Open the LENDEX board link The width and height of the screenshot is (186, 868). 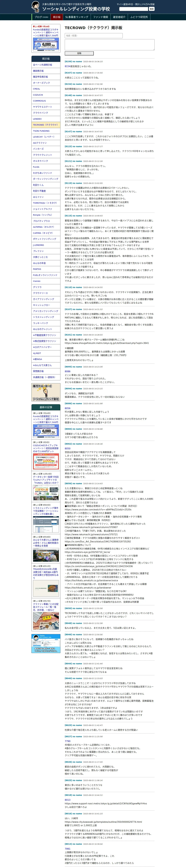pos(46,119)
